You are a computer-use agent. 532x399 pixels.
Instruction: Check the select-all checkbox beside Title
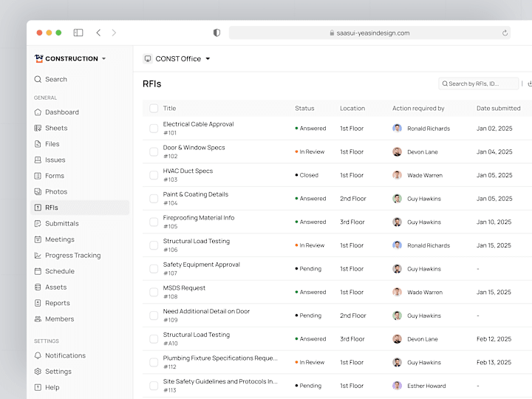click(154, 108)
